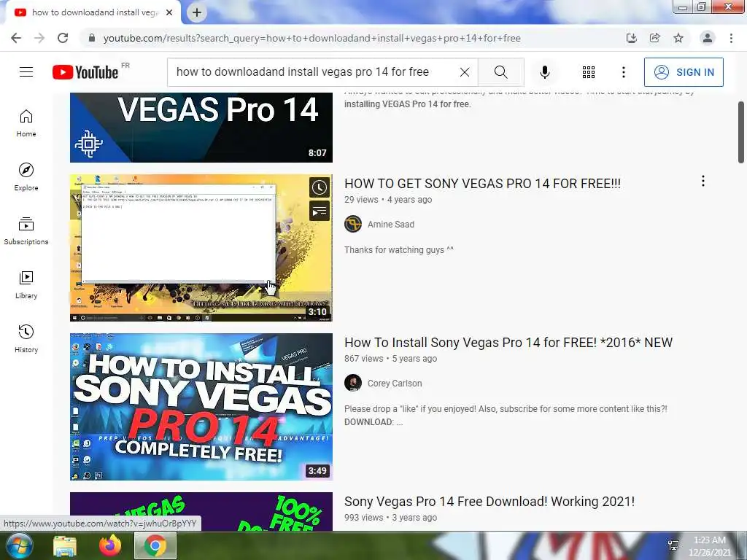Open the YouTube apps grid
The image size is (747, 560).
589,72
